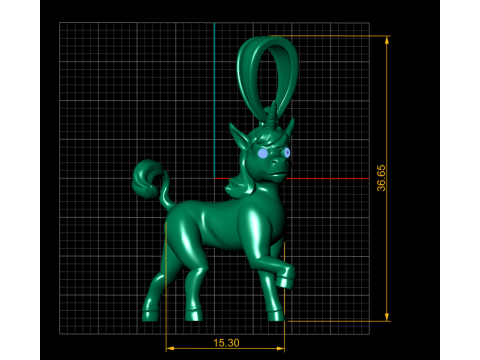Click the unicorn's horn

273,114
